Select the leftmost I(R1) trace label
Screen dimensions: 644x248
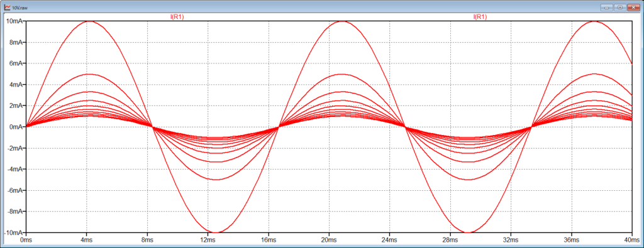click(x=177, y=17)
